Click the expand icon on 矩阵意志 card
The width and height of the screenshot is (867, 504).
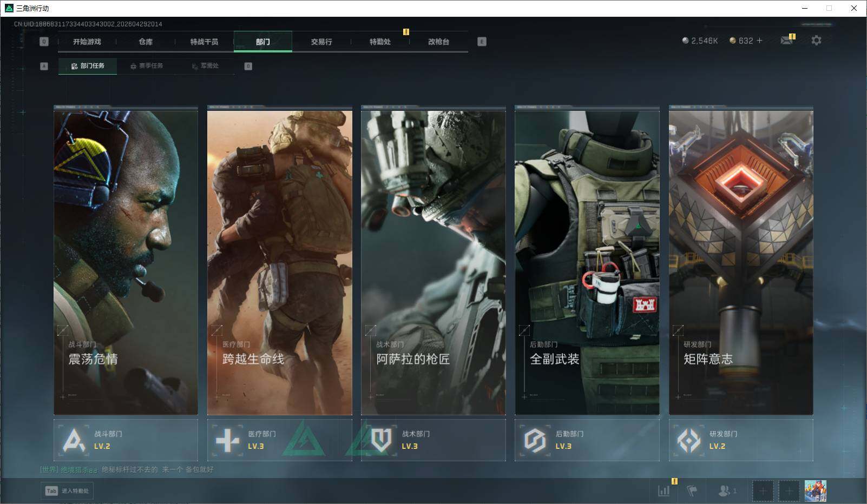pyautogui.click(x=678, y=330)
